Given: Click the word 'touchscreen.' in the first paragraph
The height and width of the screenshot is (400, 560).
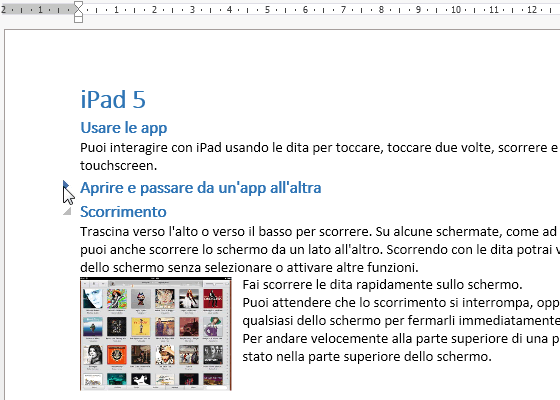Looking at the screenshot, I should tap(119, 166).
